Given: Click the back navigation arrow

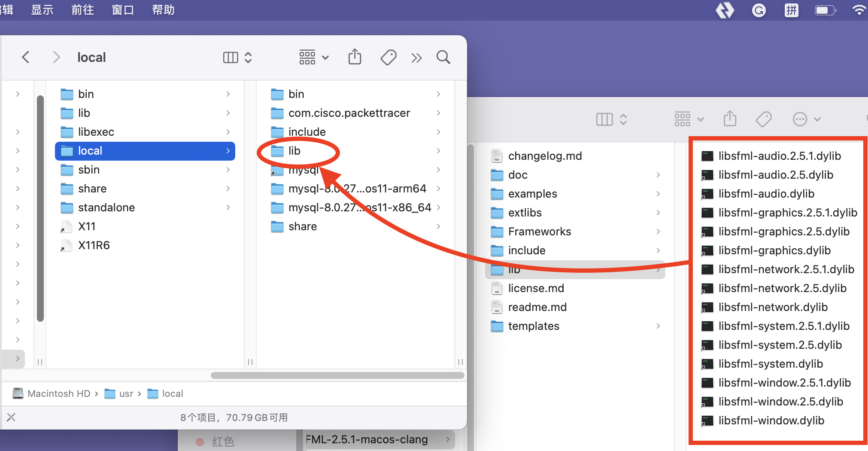Looking at the screenshot, I should (x=25, y=57).
